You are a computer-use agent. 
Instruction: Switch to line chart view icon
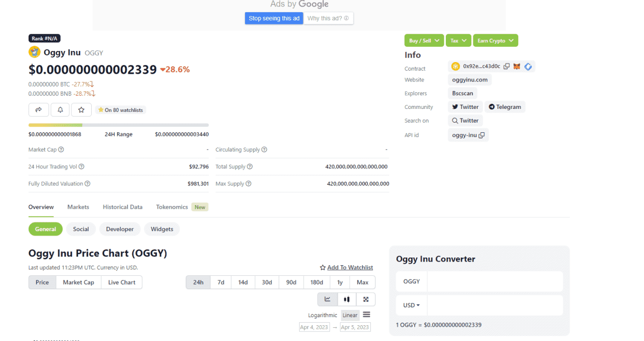328,299
